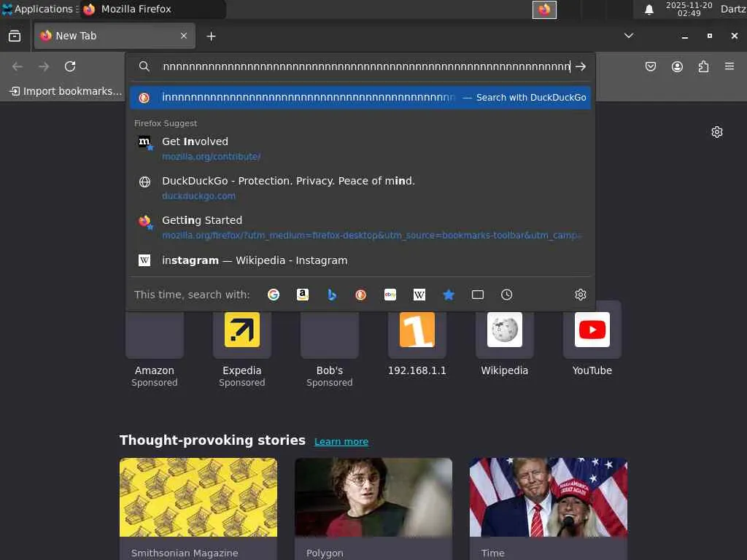The image size is (747, 560).
Task: Search with Bing engine icon
Action: [x=332, y=295]
